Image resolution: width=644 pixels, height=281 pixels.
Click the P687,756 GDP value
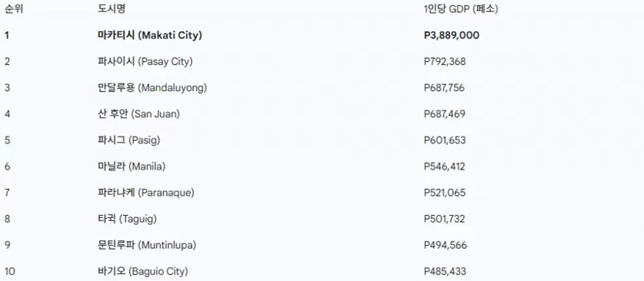(x=445, y=88)
